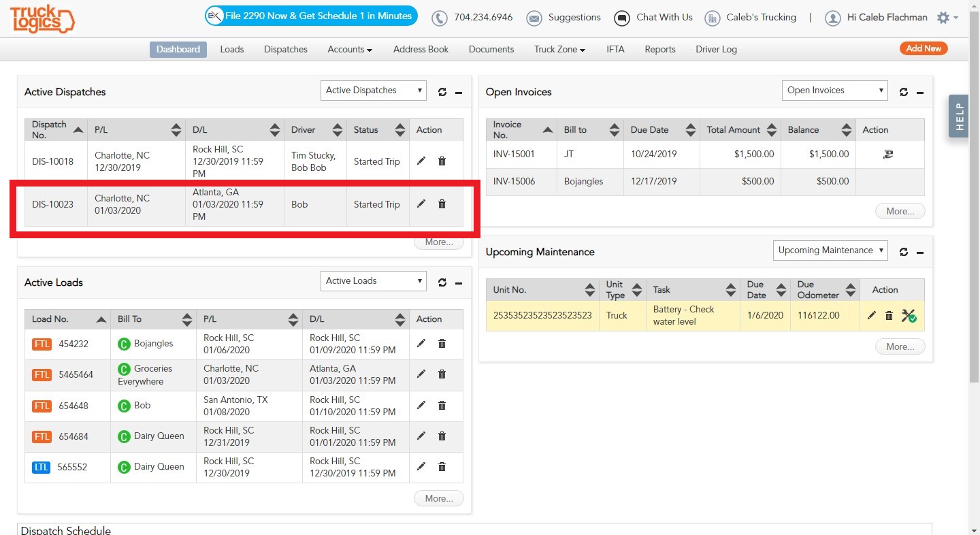Delete dispatch DIS-10018
Screen dimensions: 980x535
(x=442, y=161)
